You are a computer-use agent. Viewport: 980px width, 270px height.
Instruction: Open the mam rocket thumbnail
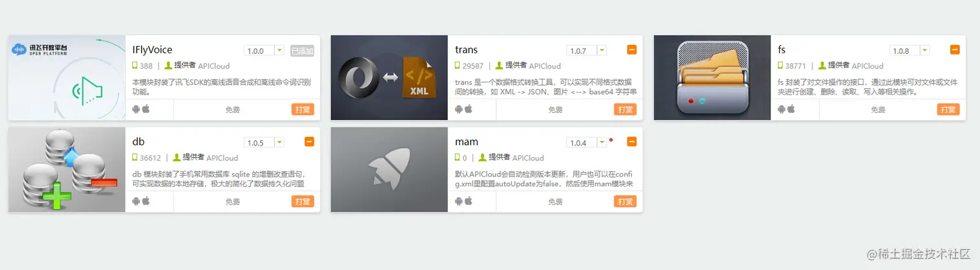click(390, 170)
